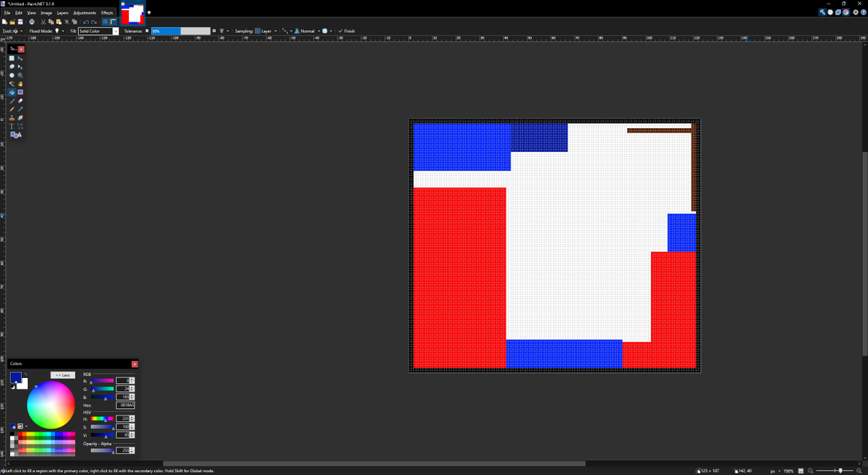The width and height of the screenshot is (868, 475).
Task: Select the Gradient tool
Action: 20,92
